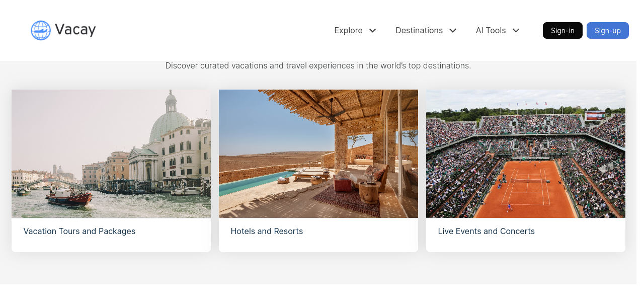Select the Hotels and Resorts title
The height and width of the screenshot is (302, 644).
(x=267, y=232)
